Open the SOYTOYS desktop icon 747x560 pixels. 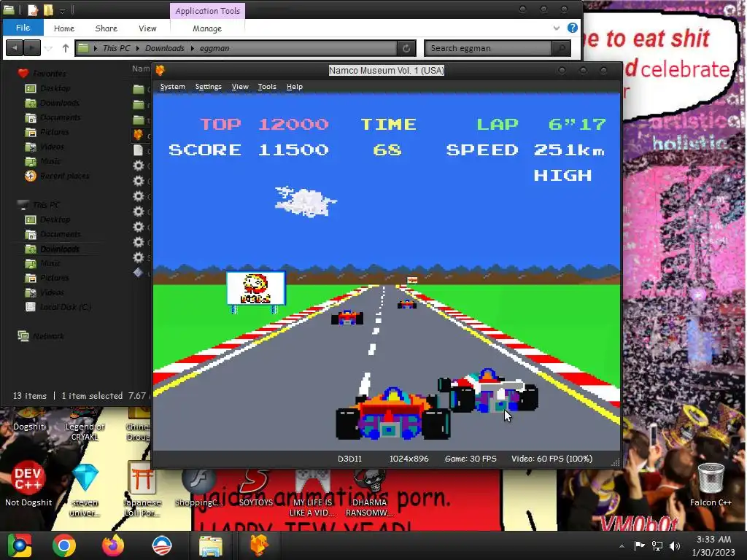(256, 488)
